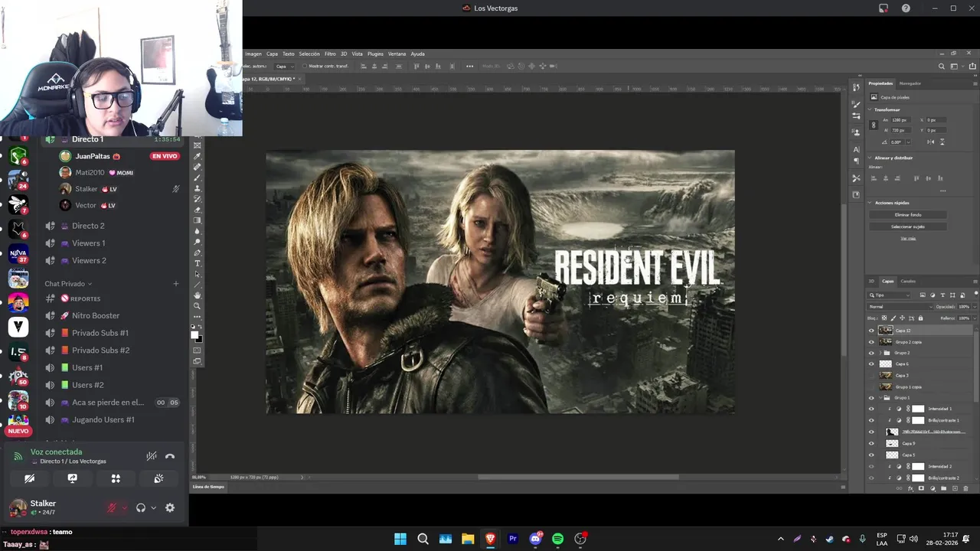This screenshot has height=551, width=980.
Task: Hide the Capa 6 layer
Action: 871,364
